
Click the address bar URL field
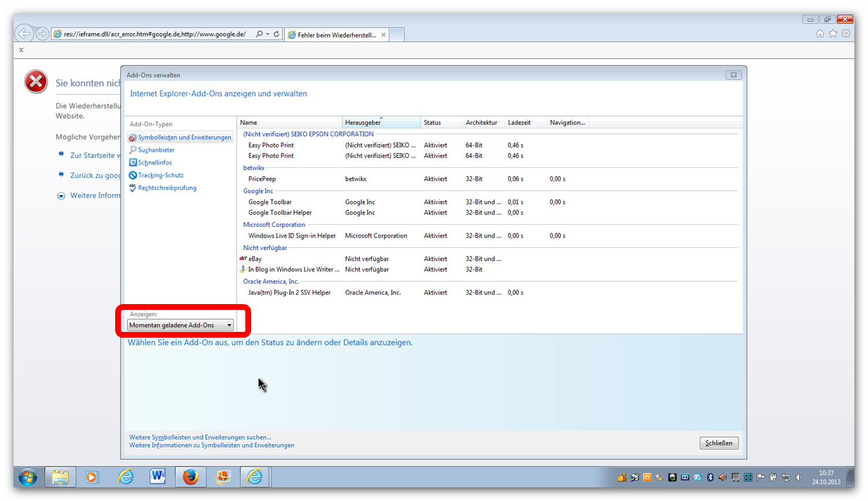pyautogui.click(x=155, y=34)
